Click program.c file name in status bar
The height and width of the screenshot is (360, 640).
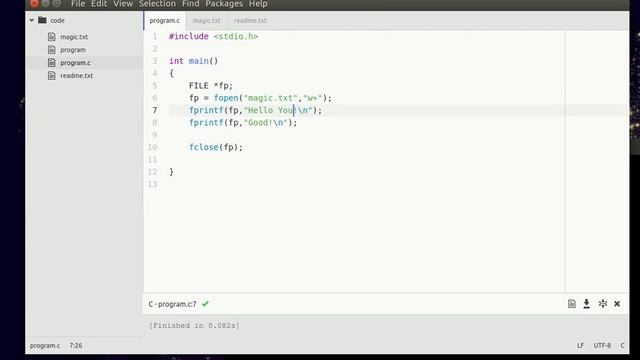pos(45,346)
